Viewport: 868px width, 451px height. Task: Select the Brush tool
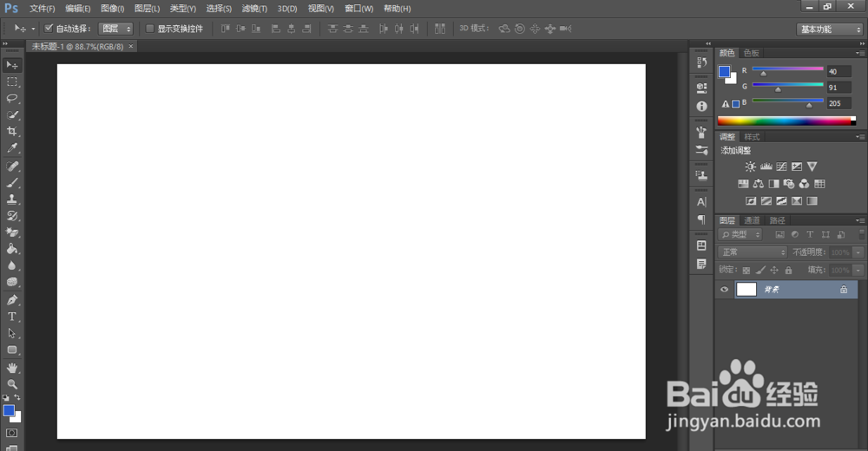11,183
